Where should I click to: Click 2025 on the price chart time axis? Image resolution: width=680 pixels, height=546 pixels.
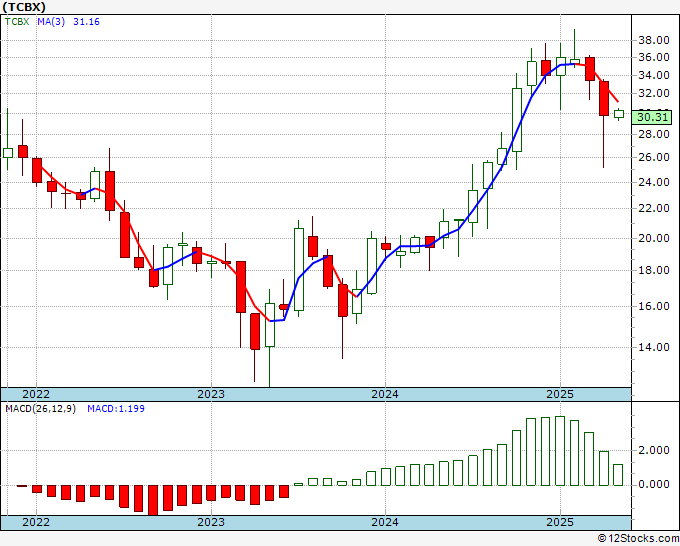coord(560,394)
